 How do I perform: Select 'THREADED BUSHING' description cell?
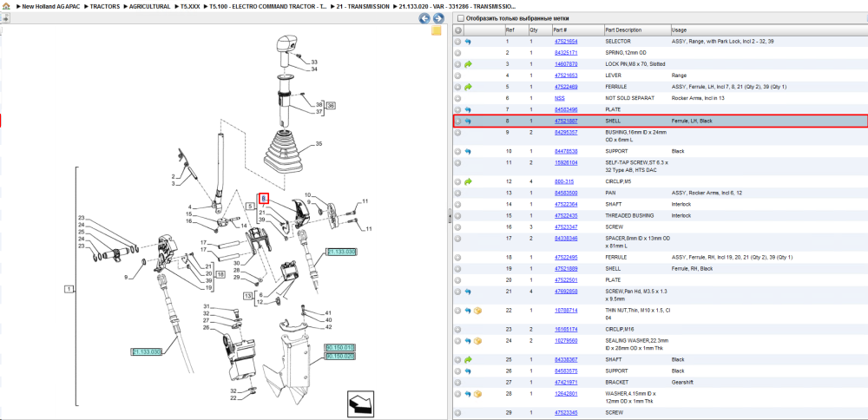tap(629, 216)
